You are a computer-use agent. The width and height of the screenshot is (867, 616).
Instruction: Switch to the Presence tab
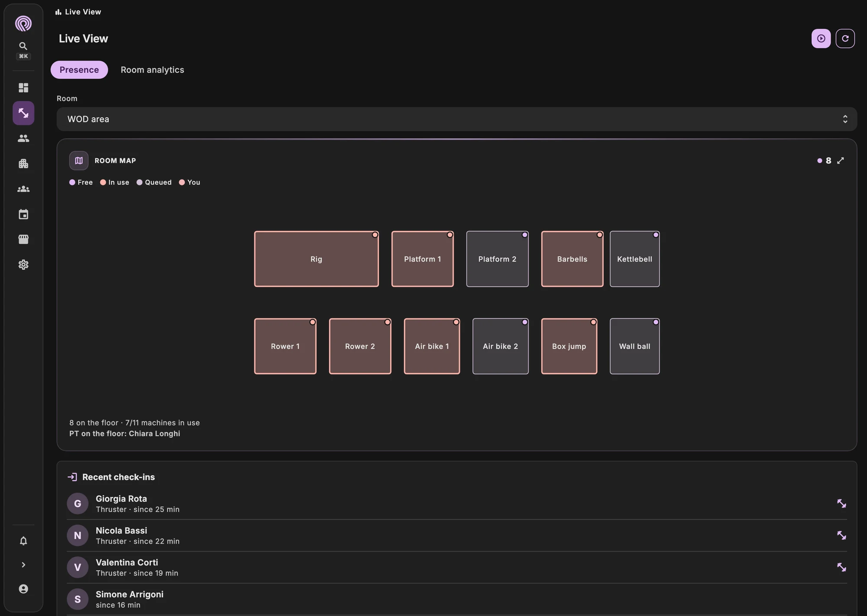[x=79, y=70]
